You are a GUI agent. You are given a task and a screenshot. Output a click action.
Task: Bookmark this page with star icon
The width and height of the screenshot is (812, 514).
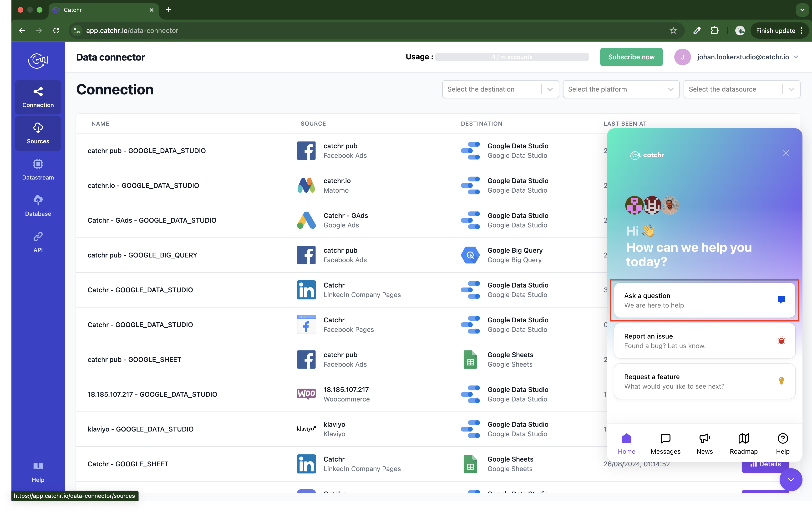[x=673, y=30]
